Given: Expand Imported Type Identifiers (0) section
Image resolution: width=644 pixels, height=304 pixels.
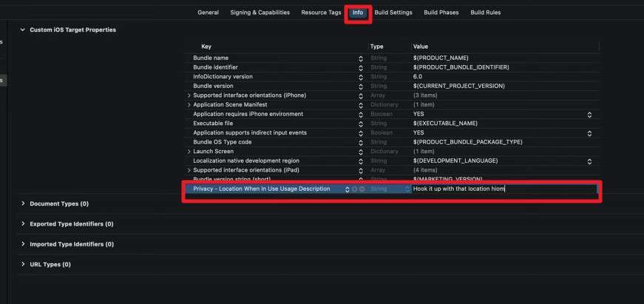Looking at the screenshot, I should coord(23,243).
